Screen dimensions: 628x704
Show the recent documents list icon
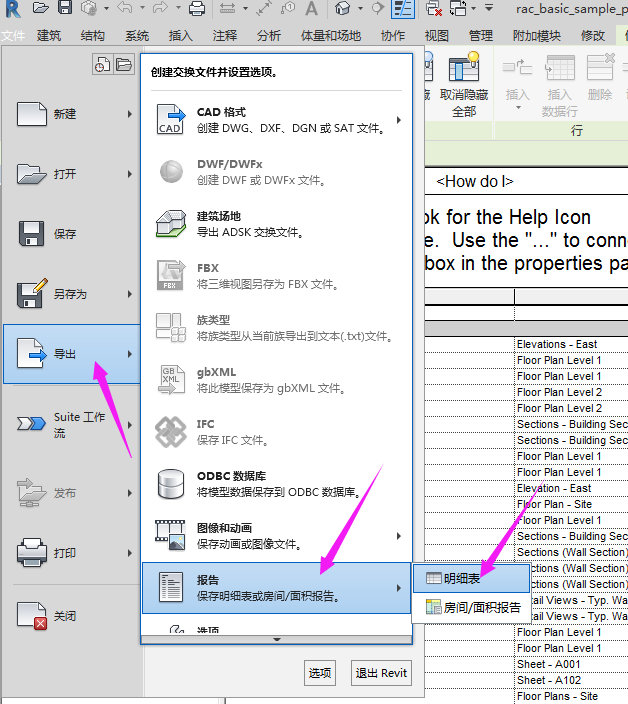coord(102,65)
